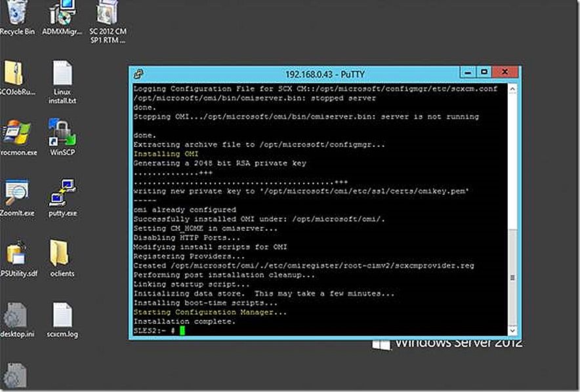Select the scxcm.log file icon
The image size is (580, 392).
click(x=62, y=320)
